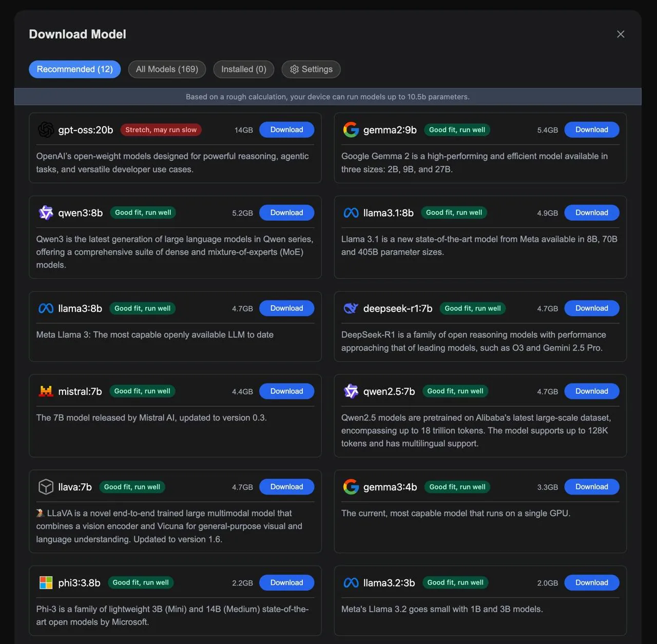The width and height of the screenshot is (657, 644).
Task: Click the Mistral logo beside mistral:7b
Action: coord(46,391)
